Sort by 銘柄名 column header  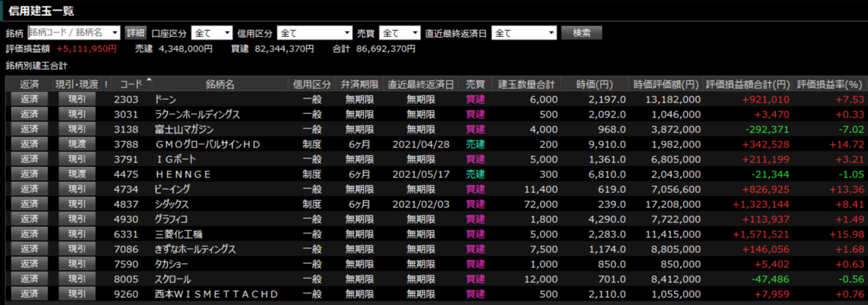[220, 84]
